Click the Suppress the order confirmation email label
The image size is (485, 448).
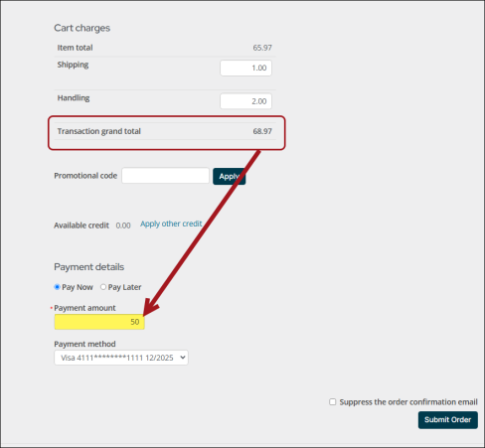[408, 402]
